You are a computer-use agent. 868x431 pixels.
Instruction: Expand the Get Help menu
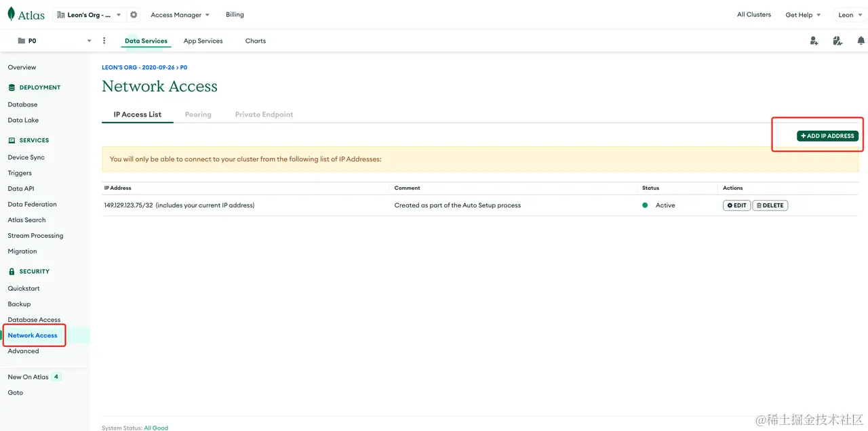coord(803,15)
